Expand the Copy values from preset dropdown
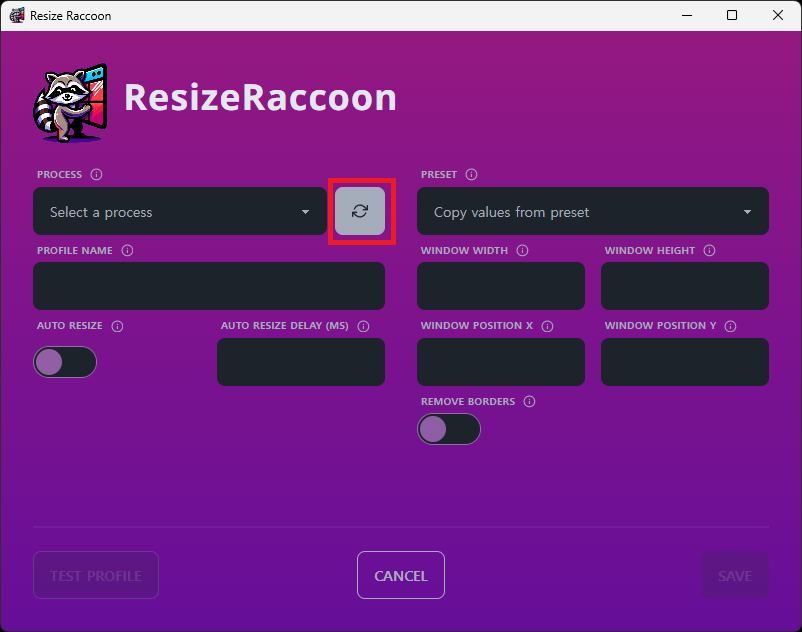Screen dimensions: 802x632 point(593,211)
